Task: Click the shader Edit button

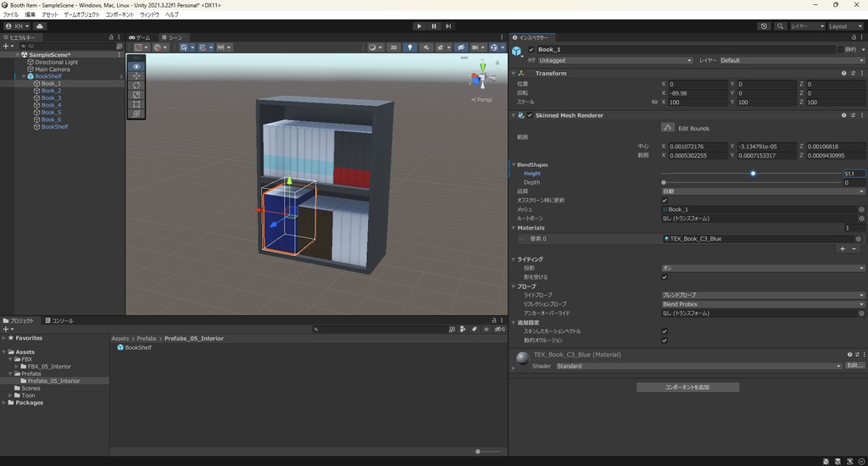Action: pyautogui.click(x=854, y=365)
